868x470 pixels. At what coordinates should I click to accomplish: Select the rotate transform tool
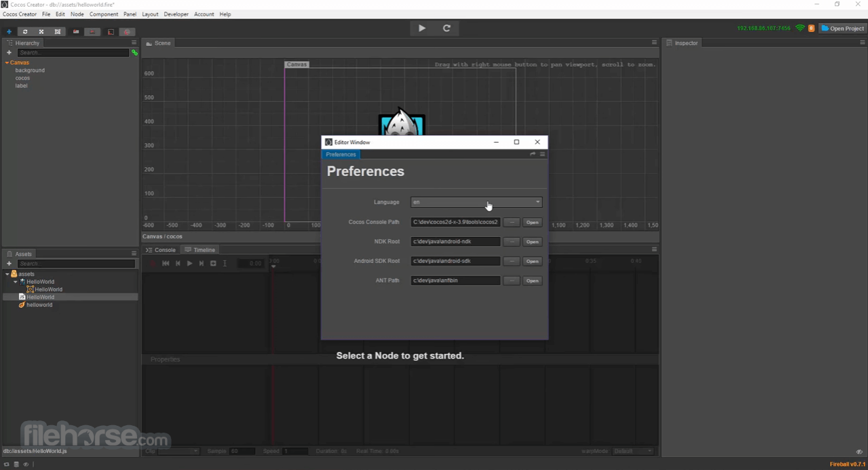(x=25, y=32)
